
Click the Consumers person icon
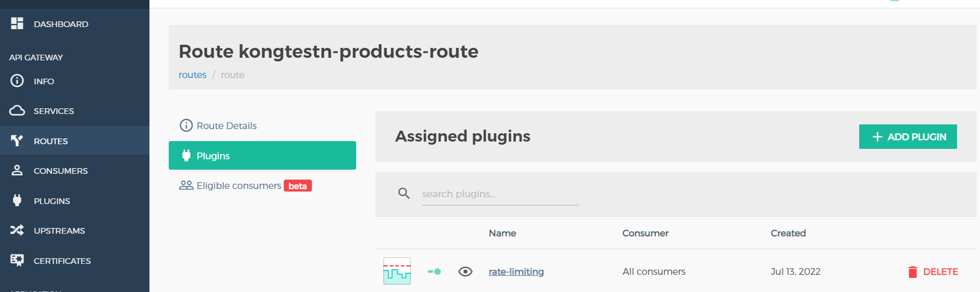[17, 170]
